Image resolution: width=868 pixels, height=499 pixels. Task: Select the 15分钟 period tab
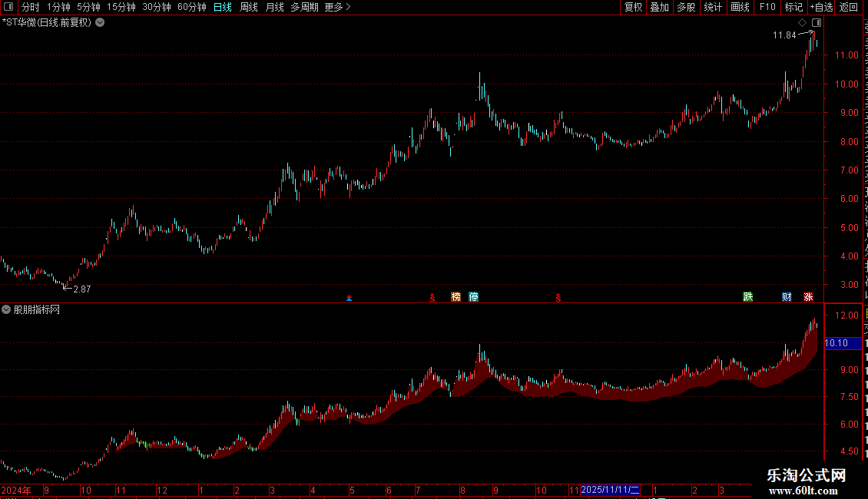(x=121, y=7)
